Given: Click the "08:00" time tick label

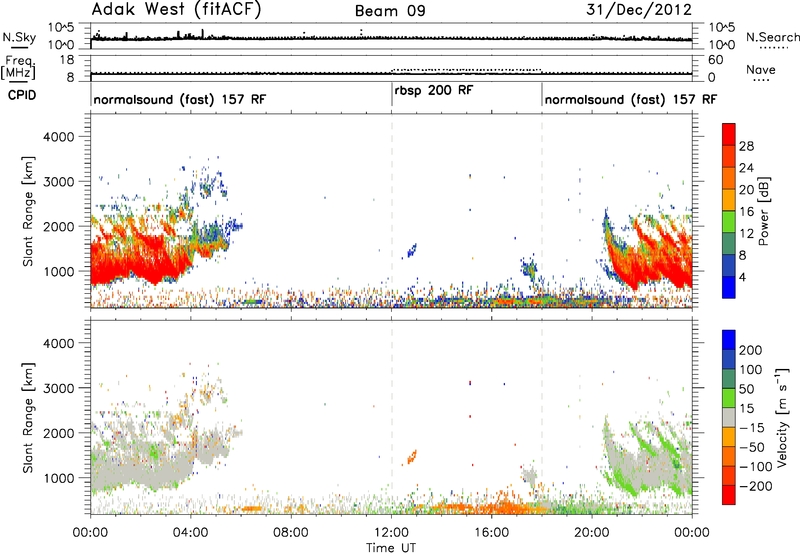Looking at the screenshot, I should tap(291, 533).
